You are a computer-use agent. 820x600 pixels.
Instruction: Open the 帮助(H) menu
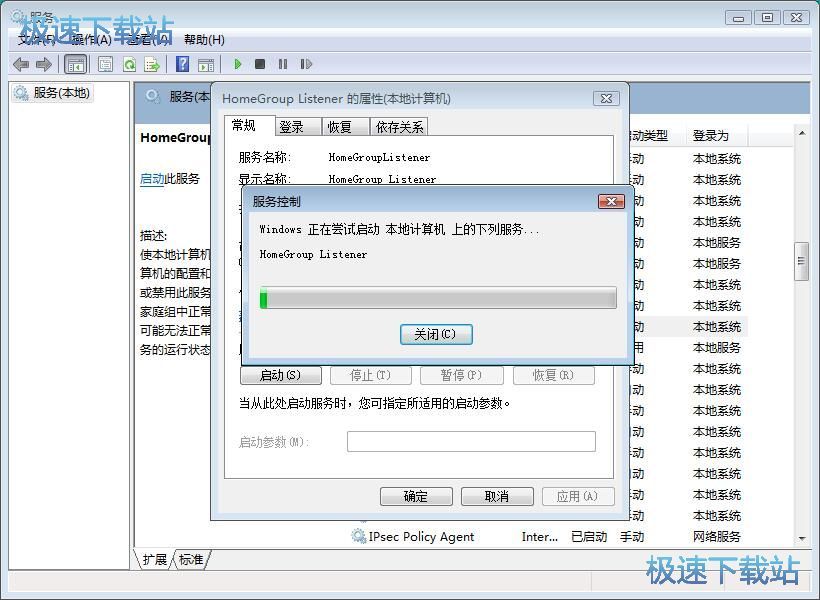click(x=204, y=39)
